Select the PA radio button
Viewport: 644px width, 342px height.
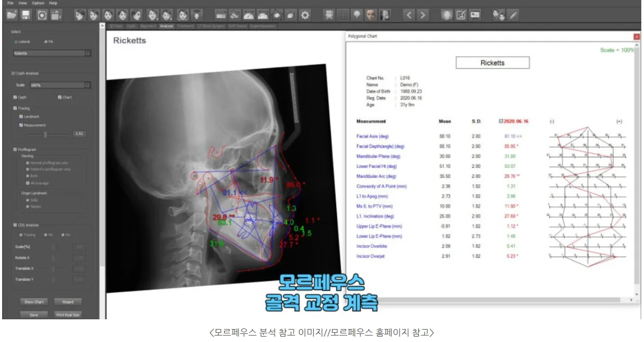coord(45,42)
